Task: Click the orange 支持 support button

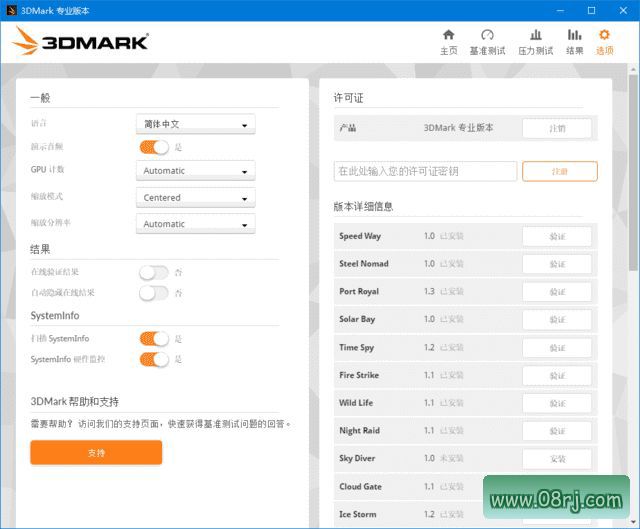Action: pyautogui.click(x=96, y=452)
